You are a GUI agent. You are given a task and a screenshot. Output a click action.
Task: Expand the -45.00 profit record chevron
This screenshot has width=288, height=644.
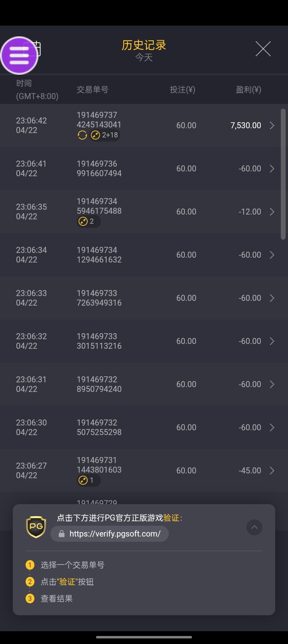[272, 471]
